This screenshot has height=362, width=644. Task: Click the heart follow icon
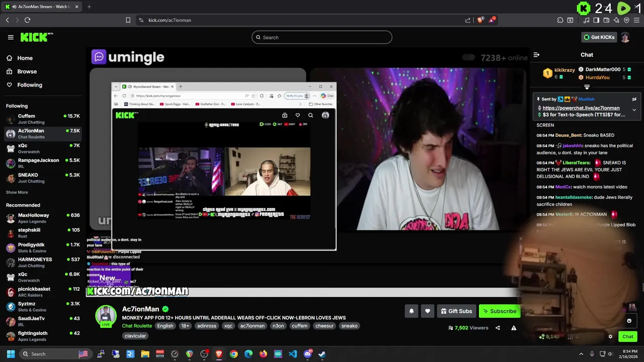tap(427, 311)
